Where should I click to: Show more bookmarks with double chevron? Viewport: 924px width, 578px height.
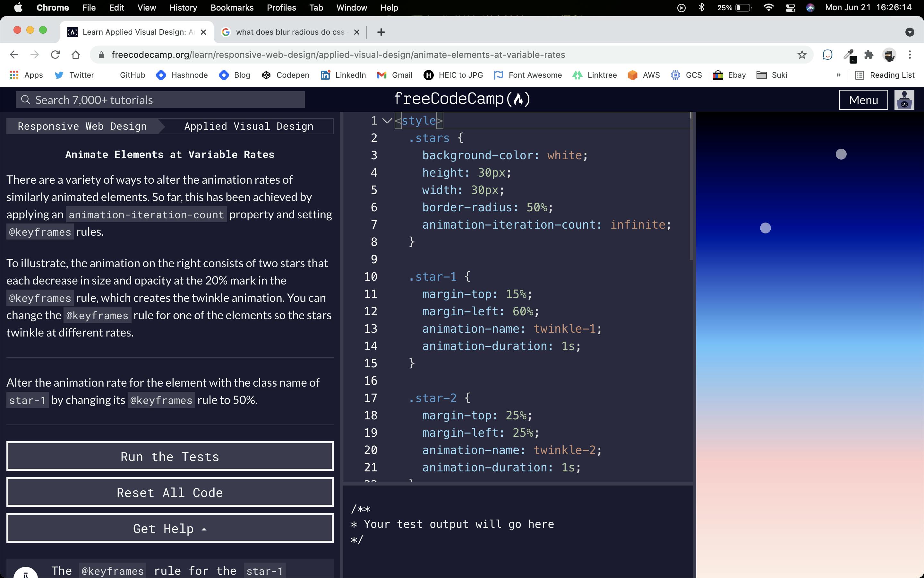(x=838, y=75)
